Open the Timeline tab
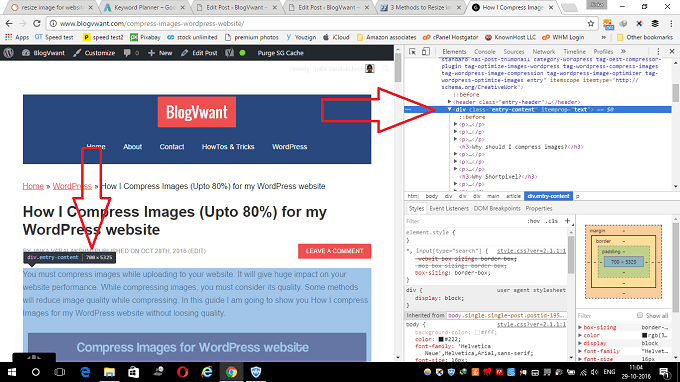The height and width of the screenshot is (382, 680). click(574, 52)
